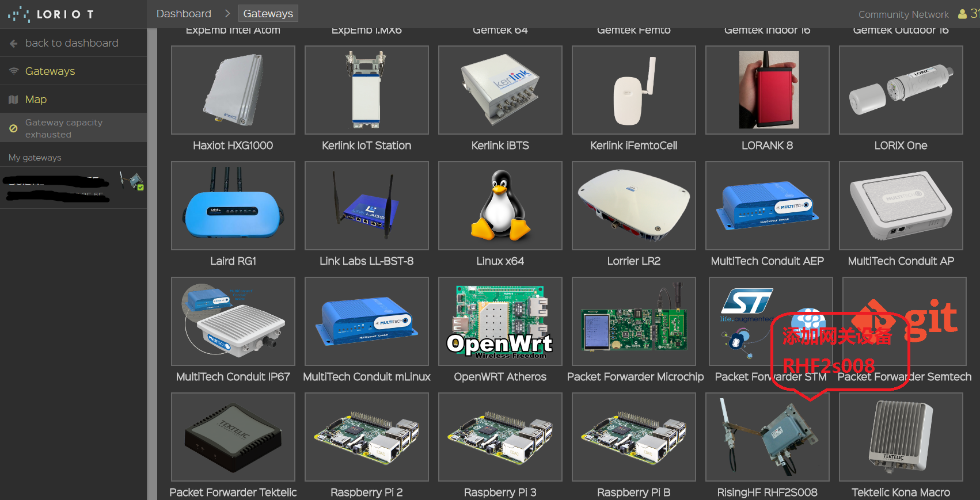Click the RisingHF RHF2S008 label
Viewport: 980px width, 500px height.
tap(768, 493)
